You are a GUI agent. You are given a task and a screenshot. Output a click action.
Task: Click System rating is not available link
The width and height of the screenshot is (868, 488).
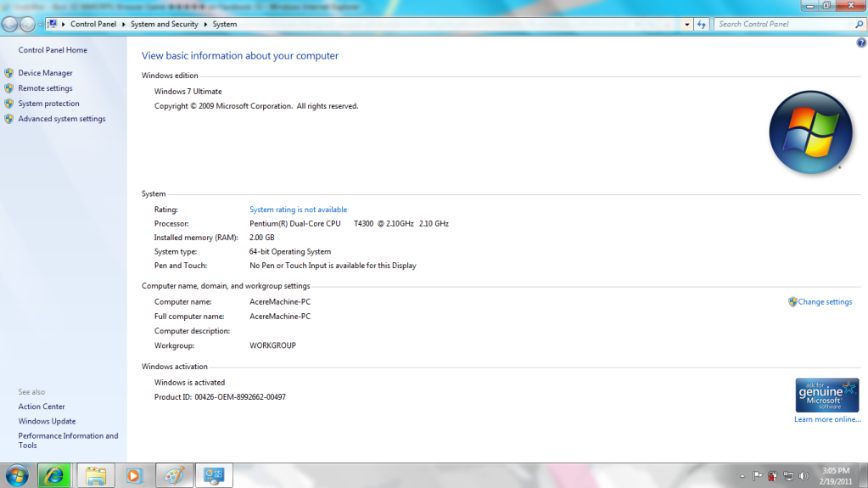click(x=298, y=210)
